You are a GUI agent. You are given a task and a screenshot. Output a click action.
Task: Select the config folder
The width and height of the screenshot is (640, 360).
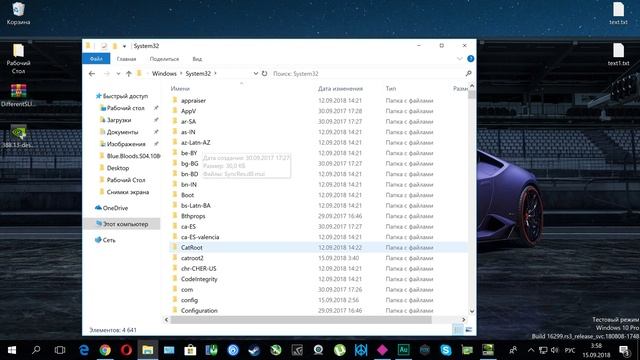tap(189, 300)
